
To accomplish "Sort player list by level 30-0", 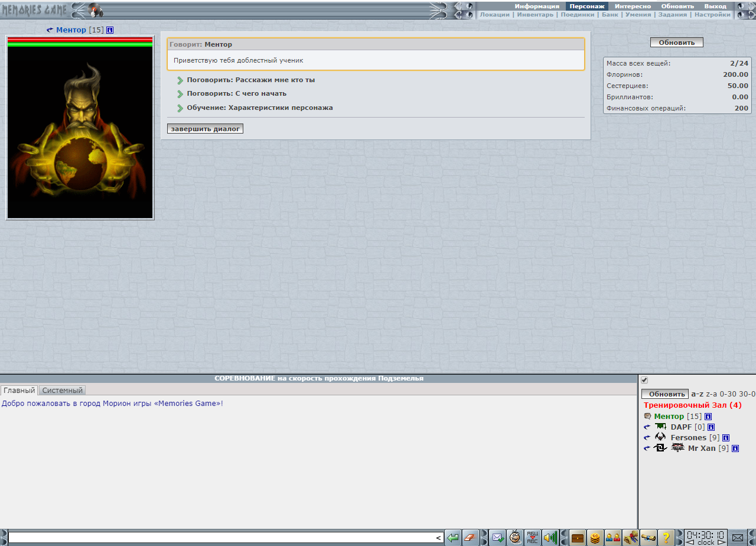I will point(747,394).
